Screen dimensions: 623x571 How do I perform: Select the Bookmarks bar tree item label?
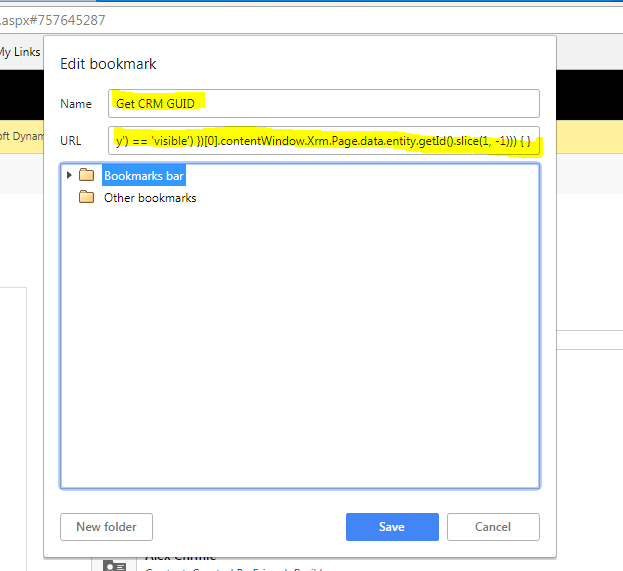click(x=143, y=176)
